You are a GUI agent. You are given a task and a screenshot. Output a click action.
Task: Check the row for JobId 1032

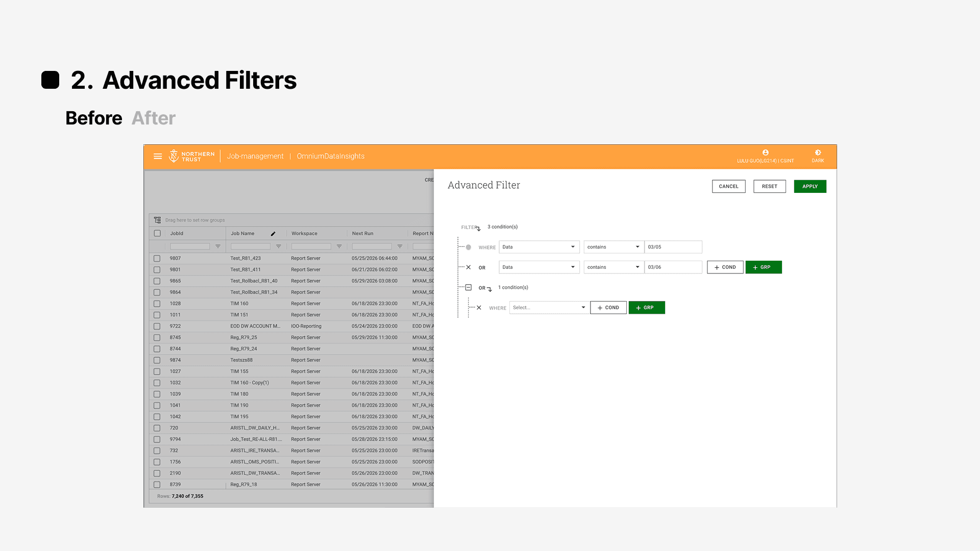tap(157, 383)
